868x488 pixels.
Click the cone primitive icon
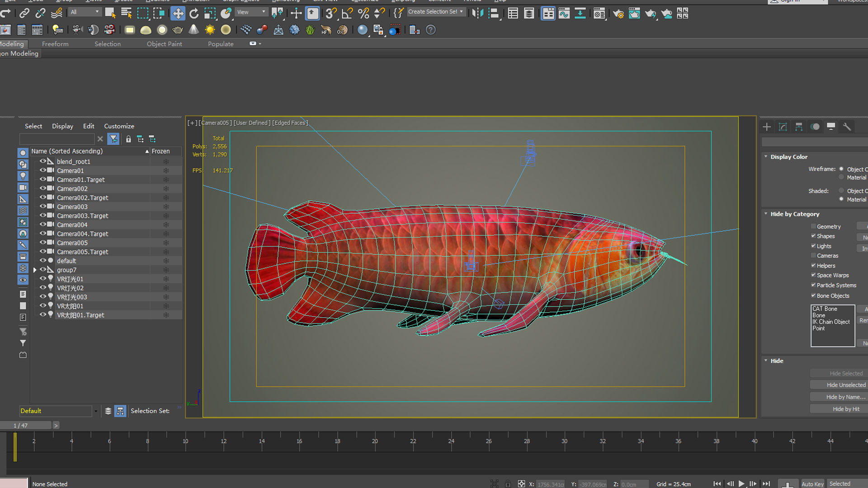[x=193, y=30]
